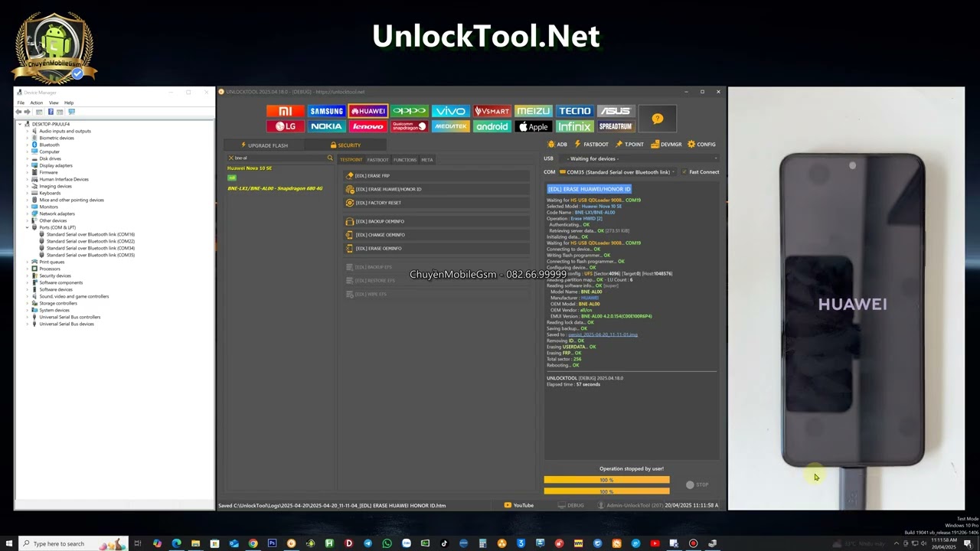Select the Meizu brand icon
This screenshot has width=980, height=551.
533,111
